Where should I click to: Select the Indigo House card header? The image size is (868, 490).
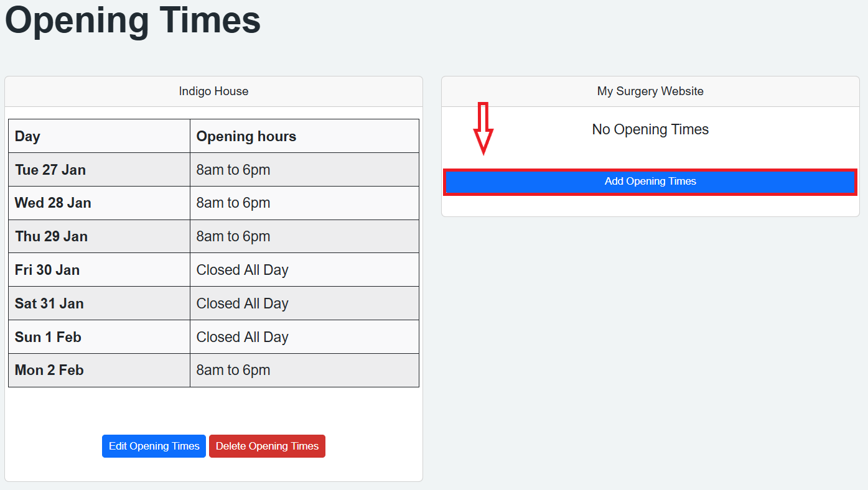[x=213, y=91]
